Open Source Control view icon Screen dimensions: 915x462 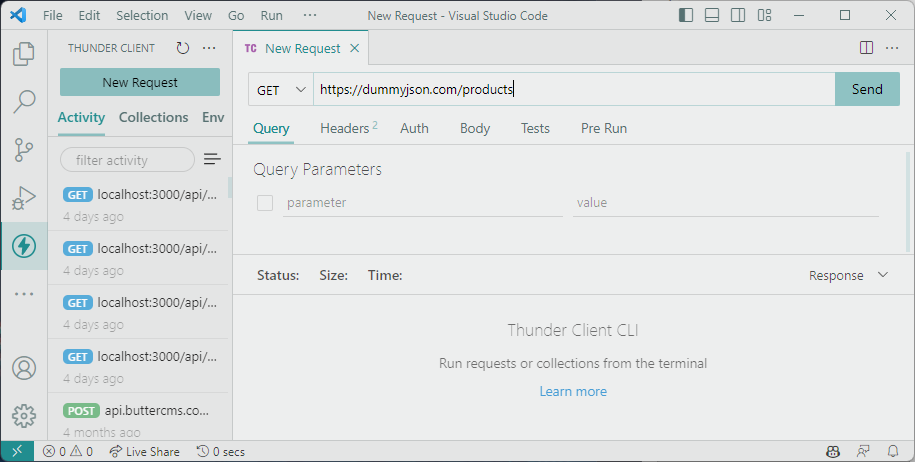tap(24, 150)
